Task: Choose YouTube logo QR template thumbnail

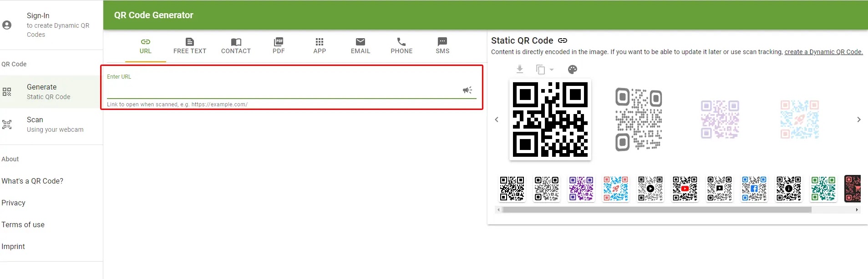Action: (685, 189)
